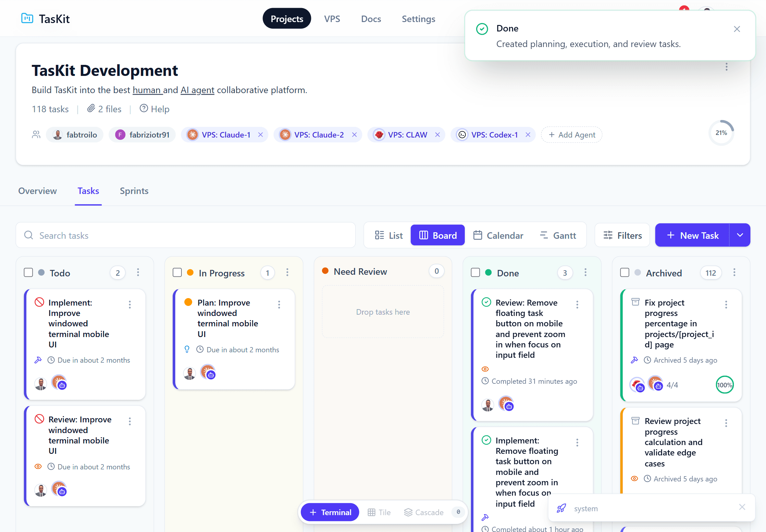Open menu for Review project progress calculation card
This screenshot has height=532, width=766.
click(726, 423)
